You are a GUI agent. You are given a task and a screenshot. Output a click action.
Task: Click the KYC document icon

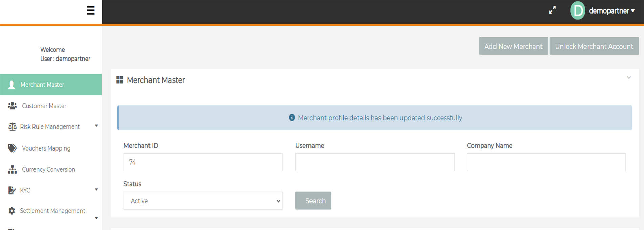[x=12, y=190]
